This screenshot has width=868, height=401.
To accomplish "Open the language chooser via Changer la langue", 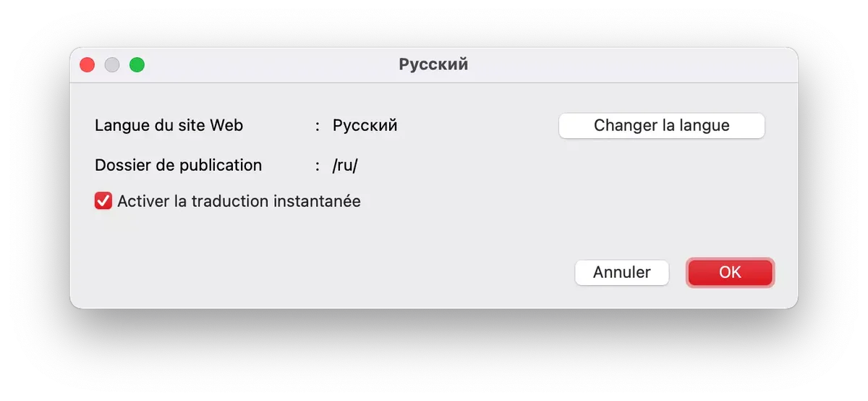I will coord(661,125).
